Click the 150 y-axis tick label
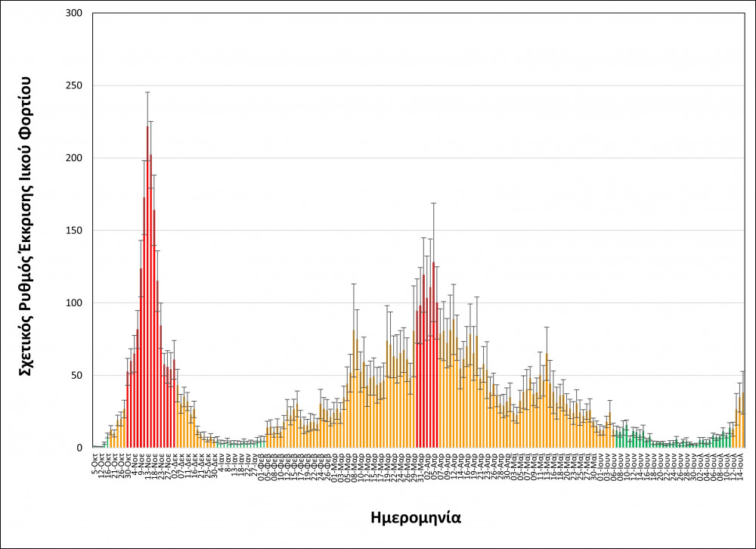 [x=73, y=231]
